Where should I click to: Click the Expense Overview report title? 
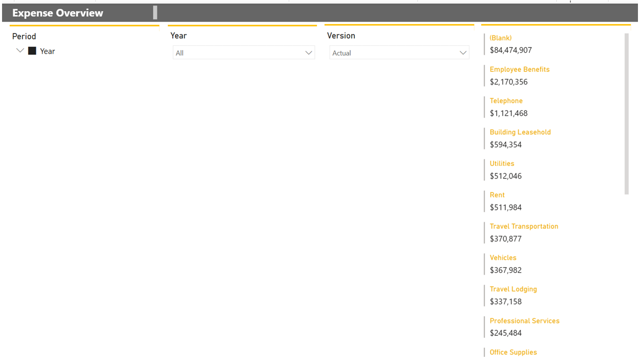(x=58, y=13)
